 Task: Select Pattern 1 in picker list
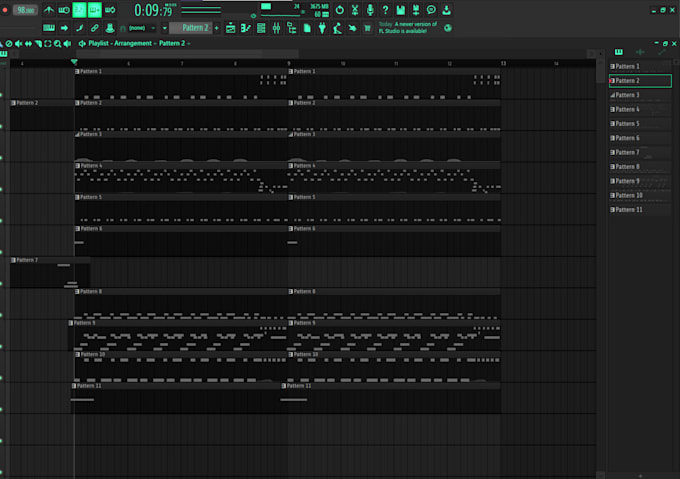[640, 66]
